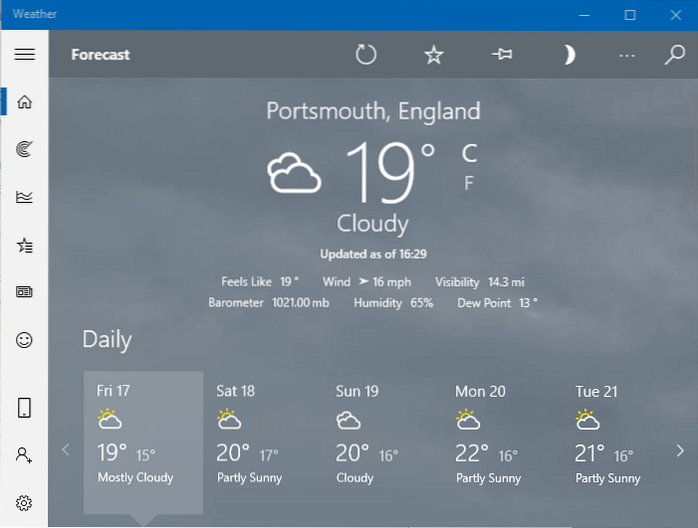Switch temperature unit to Fahrenheit
Image resolution: width=698 pixels, height=528 pixels.
468,183
